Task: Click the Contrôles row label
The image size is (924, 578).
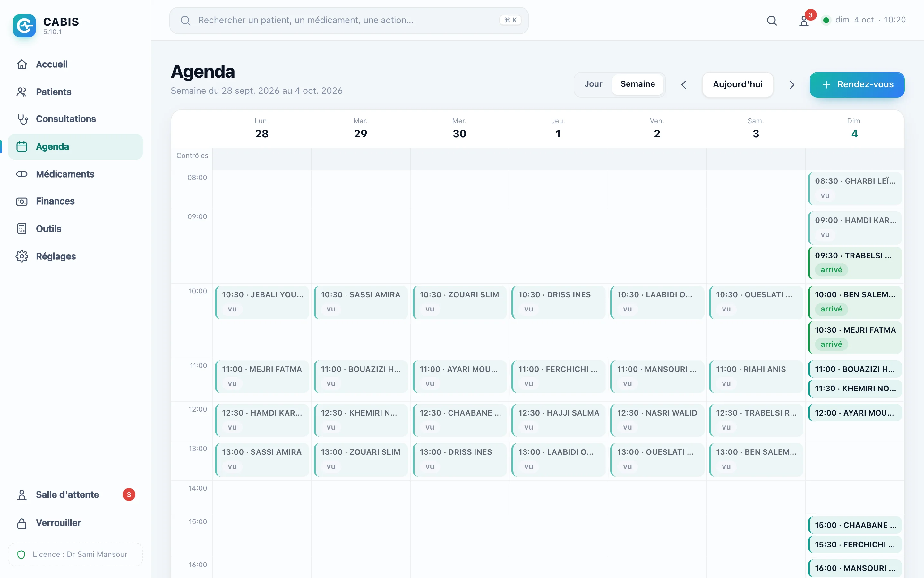Action: 192,156
